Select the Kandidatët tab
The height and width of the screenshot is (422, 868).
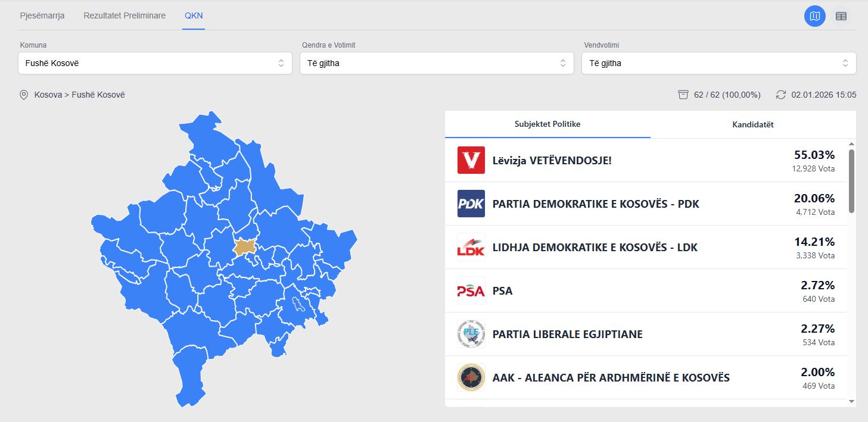[x=753, y=124]
